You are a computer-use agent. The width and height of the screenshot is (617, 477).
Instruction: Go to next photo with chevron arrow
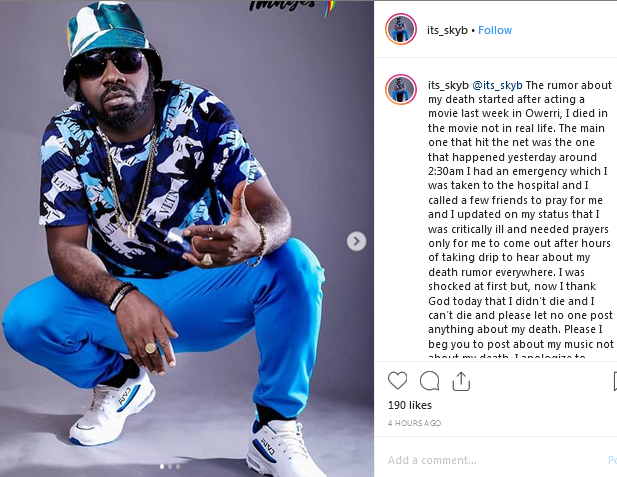coord(357,241)
